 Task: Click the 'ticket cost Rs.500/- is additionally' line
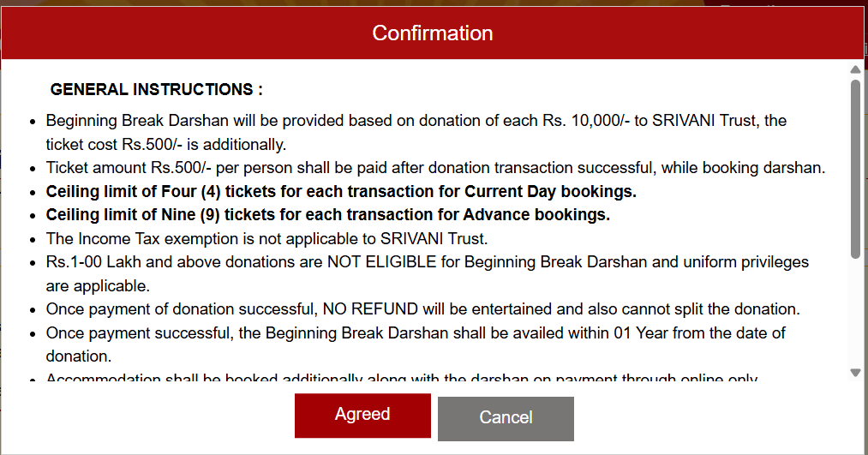click(x=165, y=144)
